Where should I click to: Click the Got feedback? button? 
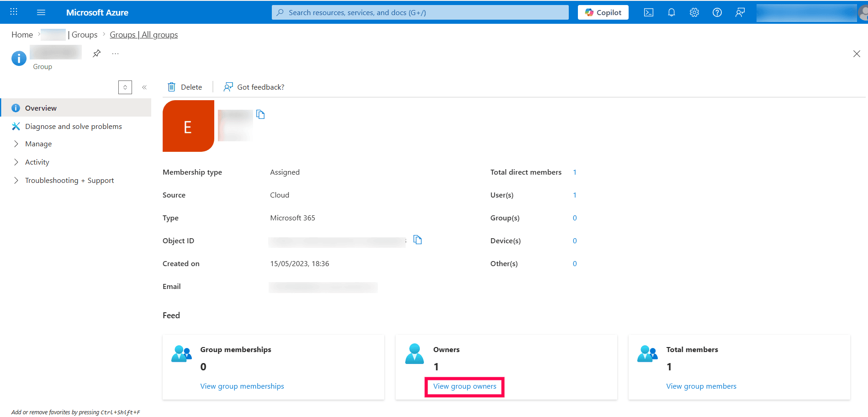point(254,87)
